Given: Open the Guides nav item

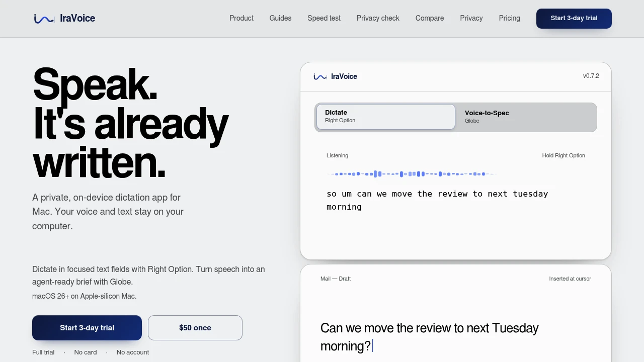Looking at the screenshot, I should [280, 18].
